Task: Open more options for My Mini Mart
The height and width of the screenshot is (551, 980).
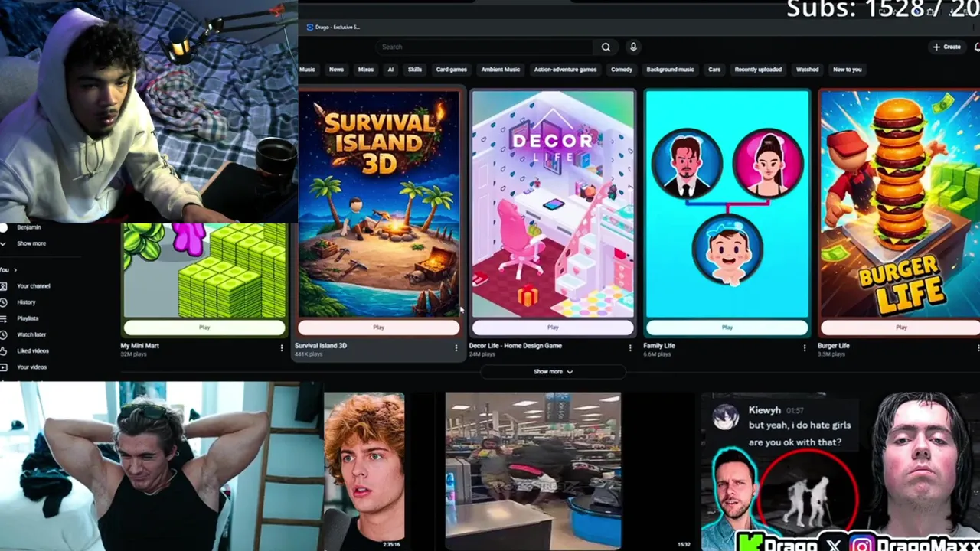Action: pos(281,348)
